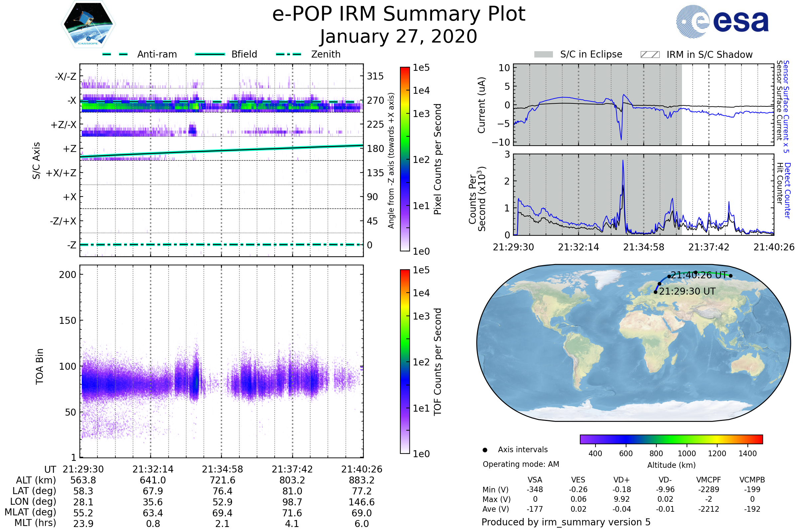Click the IRM in S/C Shadow hatched box
Viewport: 798px width, 532px height.
(650, 55)
